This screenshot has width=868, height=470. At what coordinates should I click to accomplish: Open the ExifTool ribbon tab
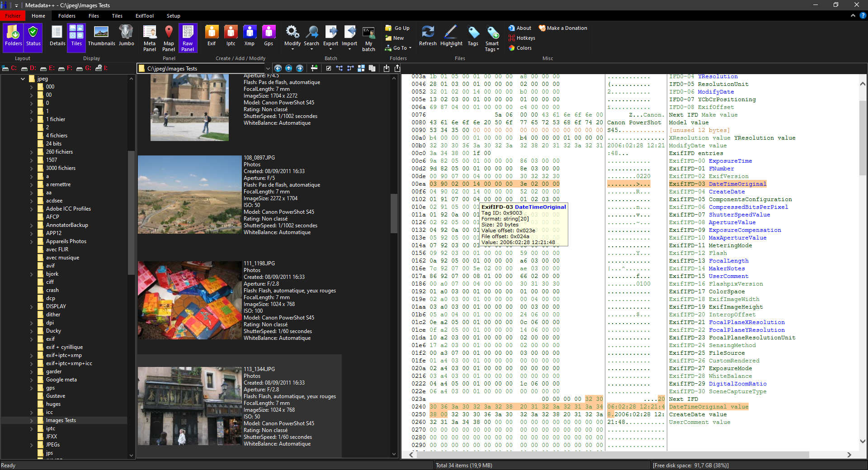(x=145, y=16)
